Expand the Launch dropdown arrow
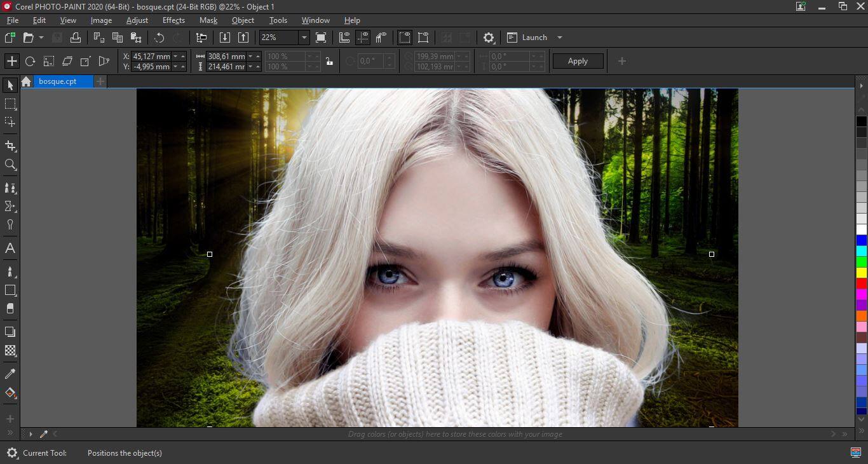 coord(559,38)
